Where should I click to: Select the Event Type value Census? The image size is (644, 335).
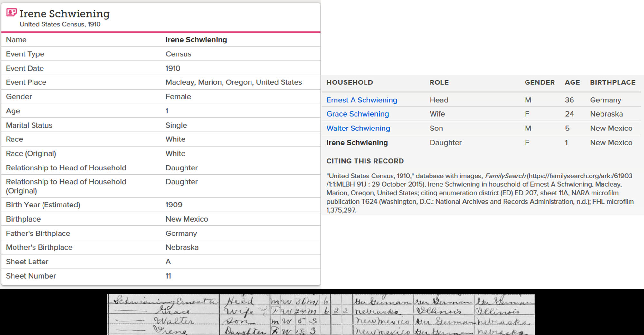click(178, 54)
